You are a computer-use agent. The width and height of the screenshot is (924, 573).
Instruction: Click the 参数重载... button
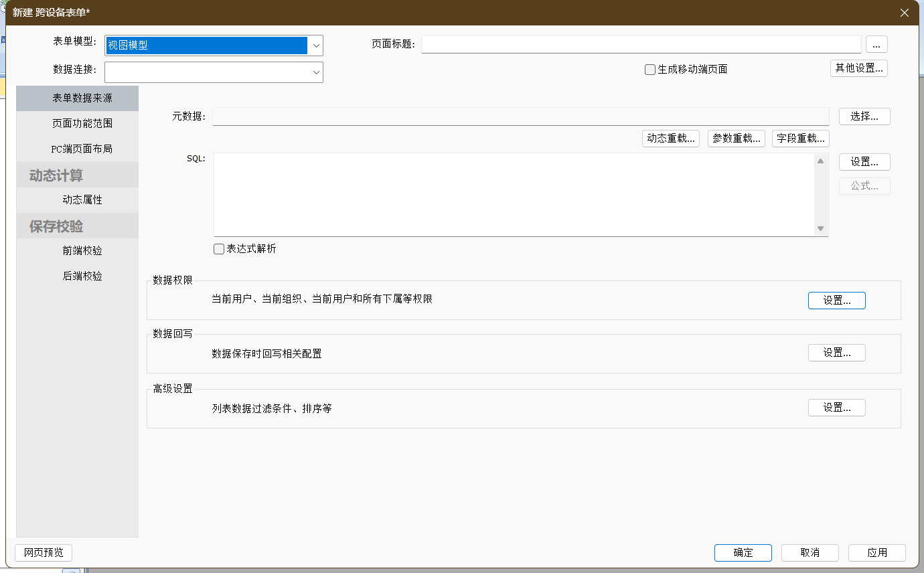click(736, 139)
